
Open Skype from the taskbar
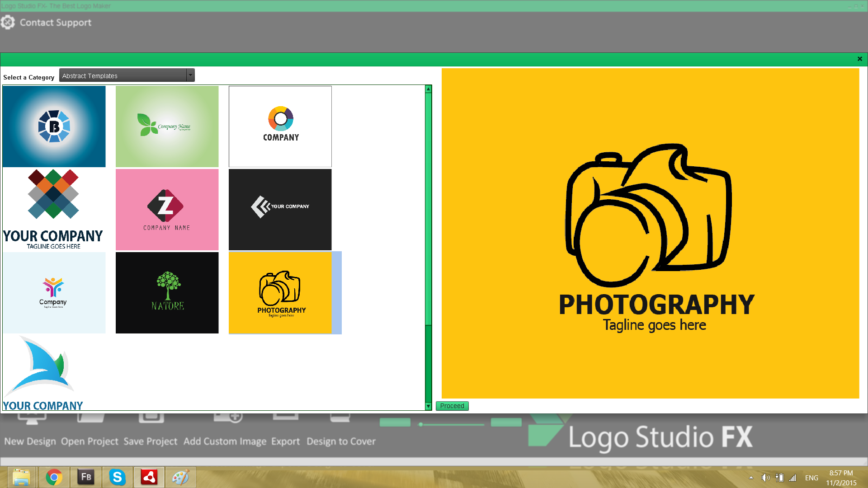pos(117,477)
